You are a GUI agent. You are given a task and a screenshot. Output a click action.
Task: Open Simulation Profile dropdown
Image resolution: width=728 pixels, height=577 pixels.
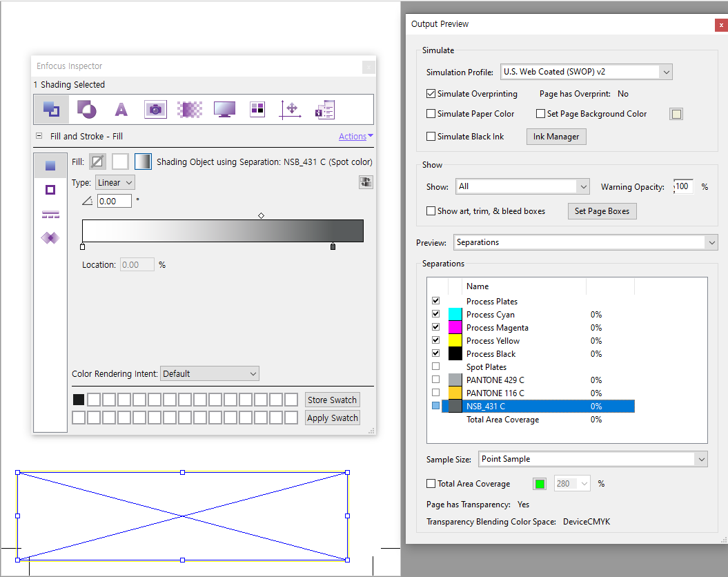586,72
